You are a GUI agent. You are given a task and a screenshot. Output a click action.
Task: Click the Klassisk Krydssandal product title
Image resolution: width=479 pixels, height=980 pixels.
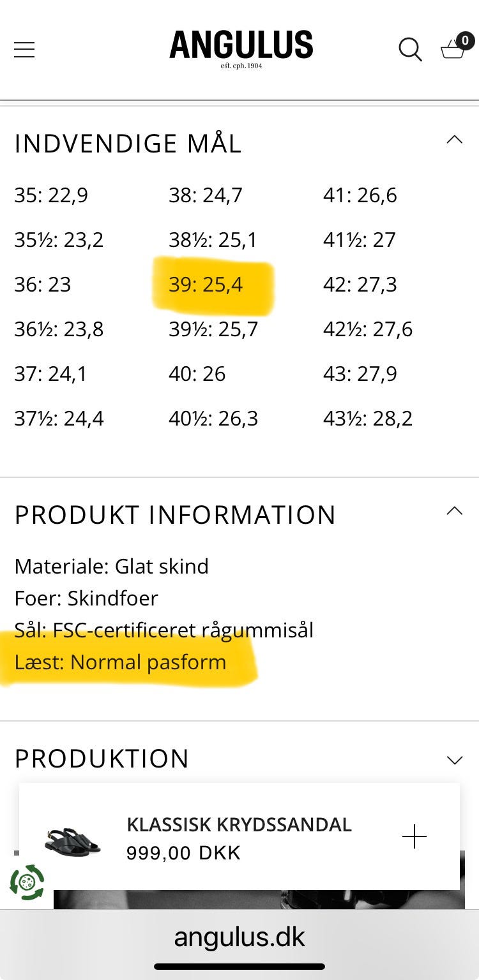[239, 824]
